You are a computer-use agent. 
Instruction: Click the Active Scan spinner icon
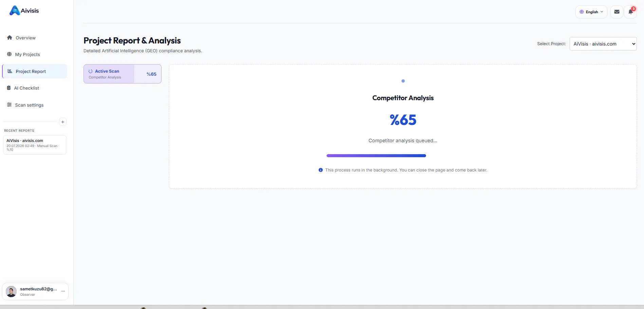click(91, 71)
